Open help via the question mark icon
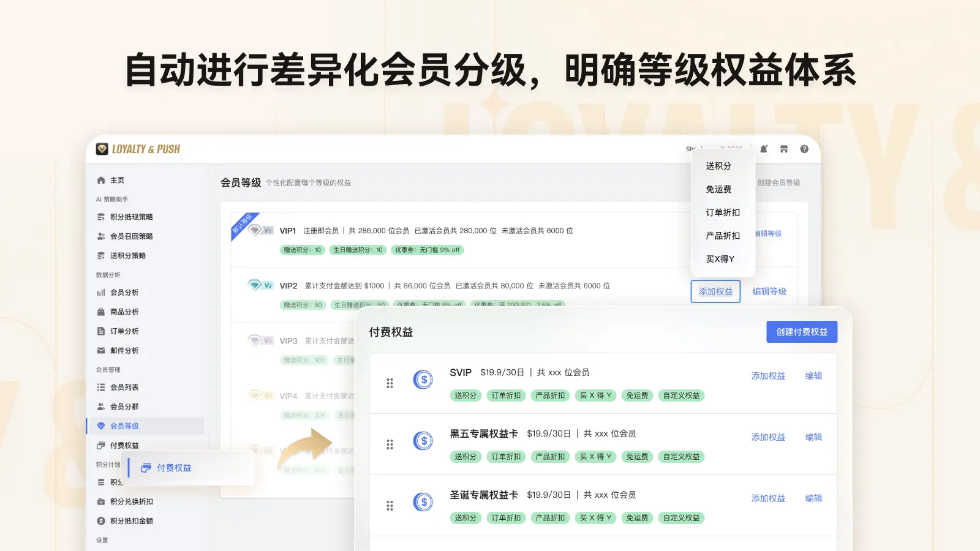The image size is (980, 551). 804,149
